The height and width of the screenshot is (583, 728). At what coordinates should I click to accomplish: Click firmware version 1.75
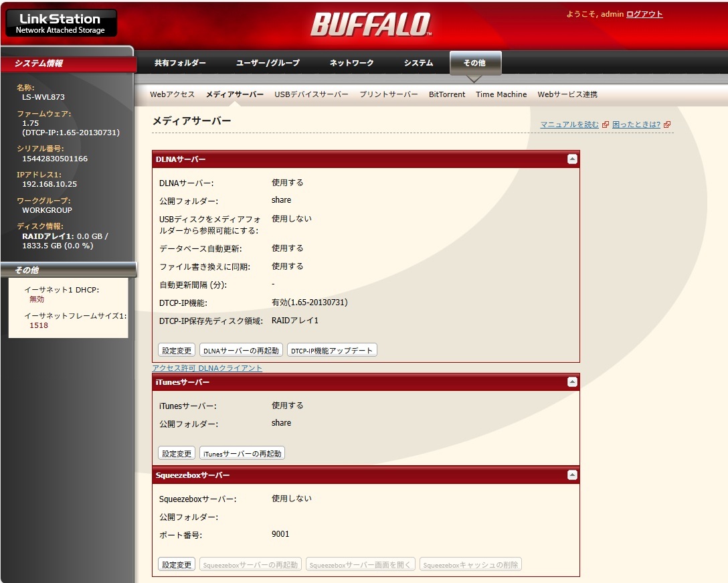point(30,123)
